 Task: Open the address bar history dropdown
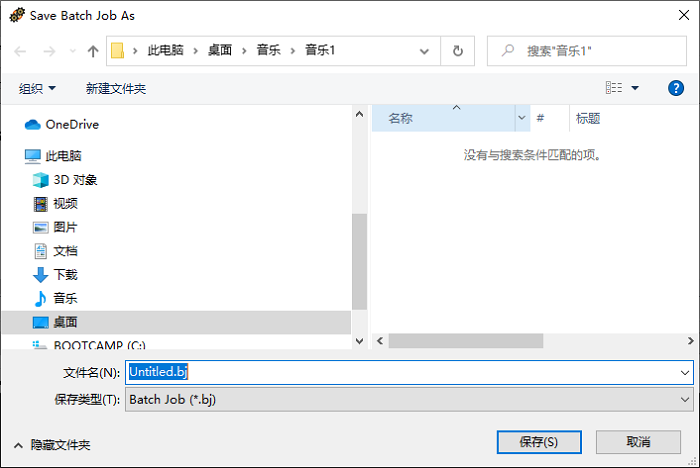pos(424,51)
